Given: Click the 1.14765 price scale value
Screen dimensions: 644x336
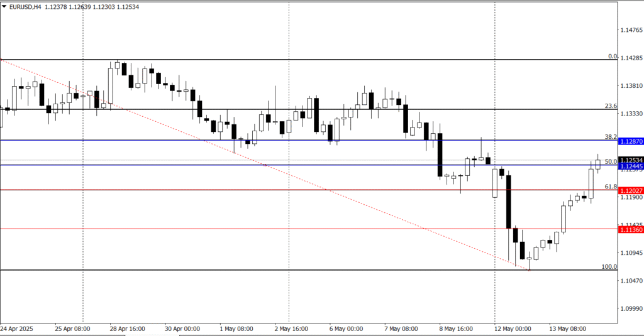Looking at the screenshot, I should tap(632, 30).
